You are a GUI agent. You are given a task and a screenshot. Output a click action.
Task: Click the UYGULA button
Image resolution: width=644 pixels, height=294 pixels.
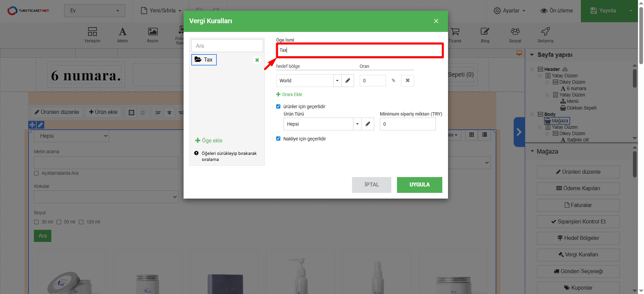pos(419,185)
